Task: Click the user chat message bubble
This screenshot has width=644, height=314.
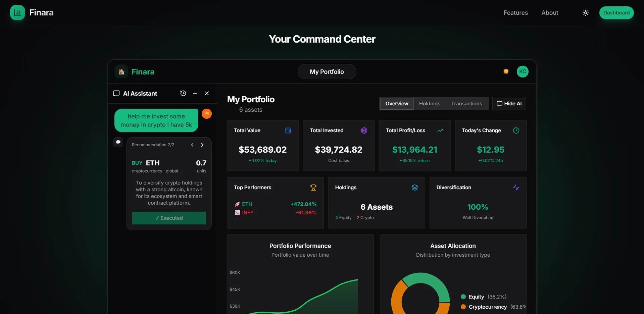Action: (156, 120)
